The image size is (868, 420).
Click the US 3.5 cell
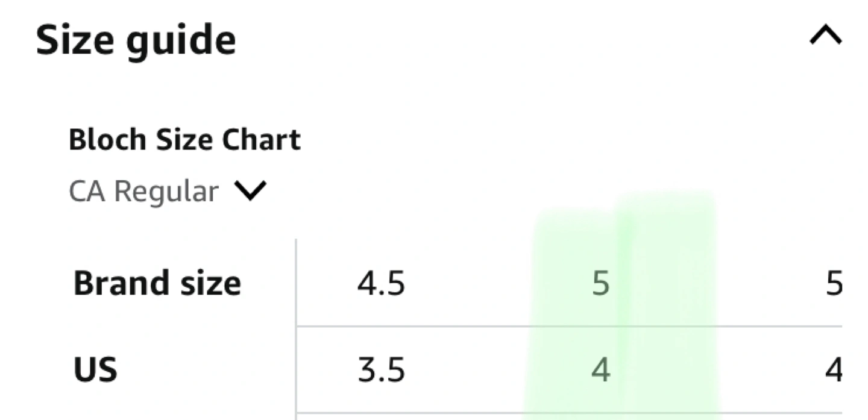point(381,370)
